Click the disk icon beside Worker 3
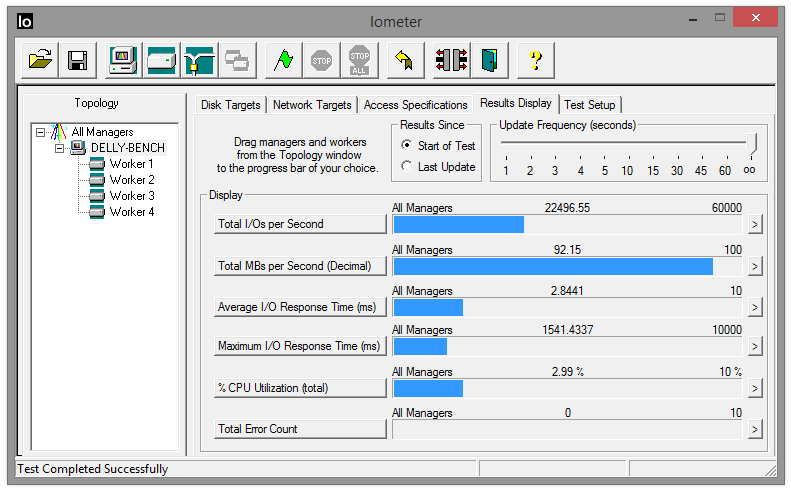 click(96, 196)
